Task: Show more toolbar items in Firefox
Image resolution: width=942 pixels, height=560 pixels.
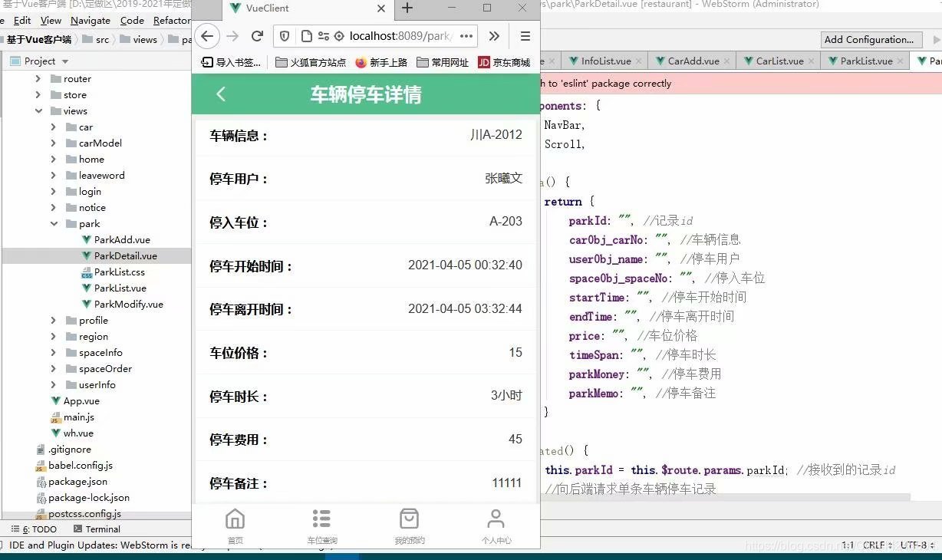Action: [494, 36]
